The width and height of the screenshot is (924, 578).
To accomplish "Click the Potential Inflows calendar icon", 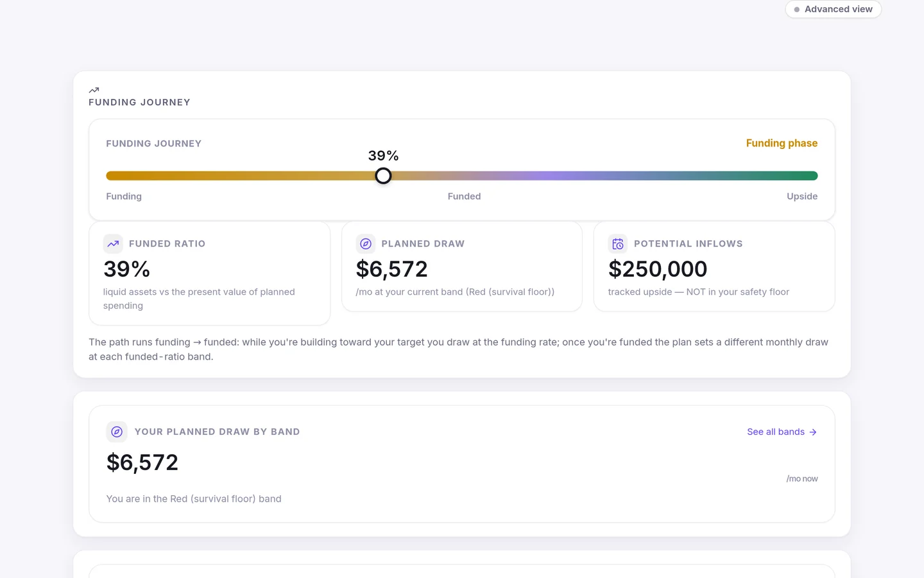I will tap(618, 244).
